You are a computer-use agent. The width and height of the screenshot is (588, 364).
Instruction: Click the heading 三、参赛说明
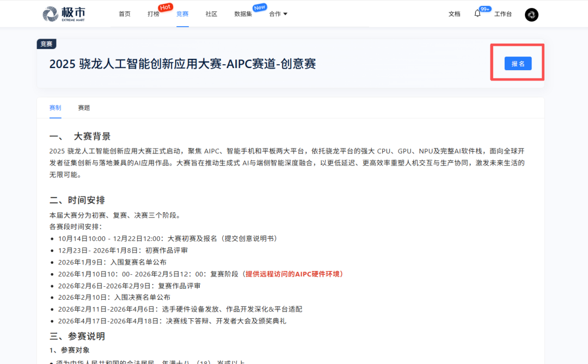coord(77,336)
